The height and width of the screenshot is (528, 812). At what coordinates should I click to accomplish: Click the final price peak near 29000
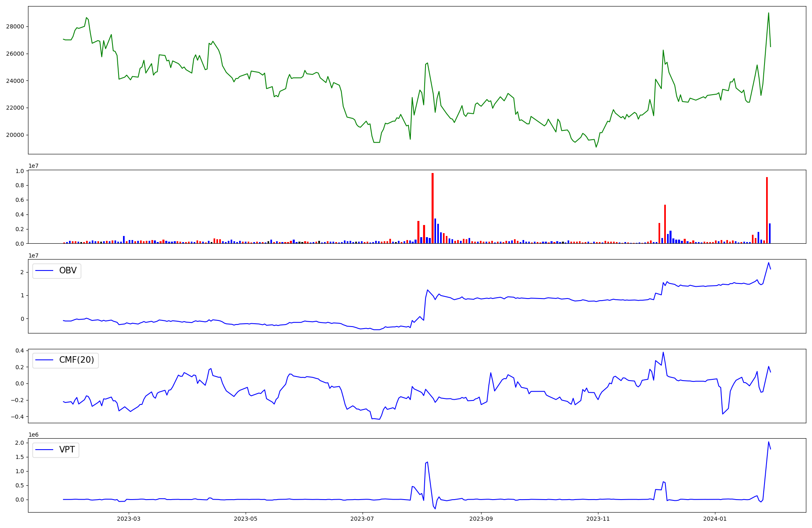[x=769, y=13]
